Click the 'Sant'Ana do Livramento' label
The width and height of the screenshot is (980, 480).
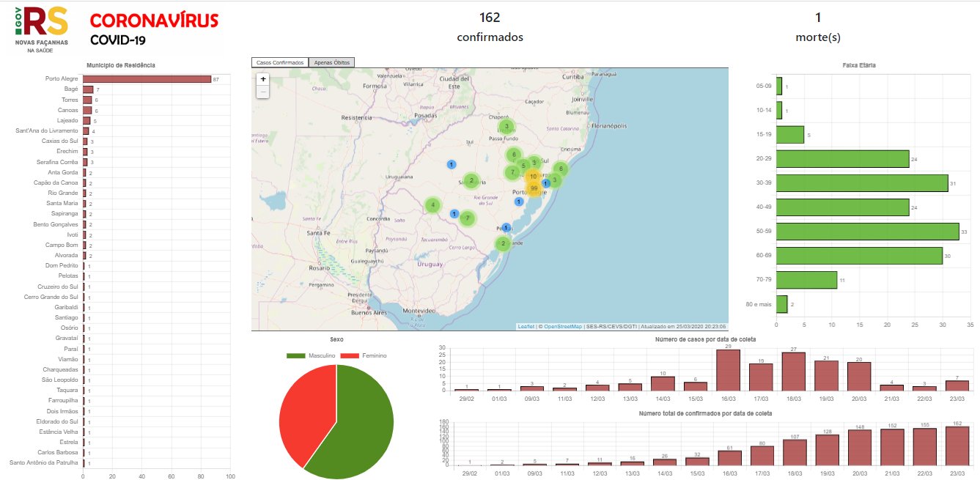(x=47, y=130)
